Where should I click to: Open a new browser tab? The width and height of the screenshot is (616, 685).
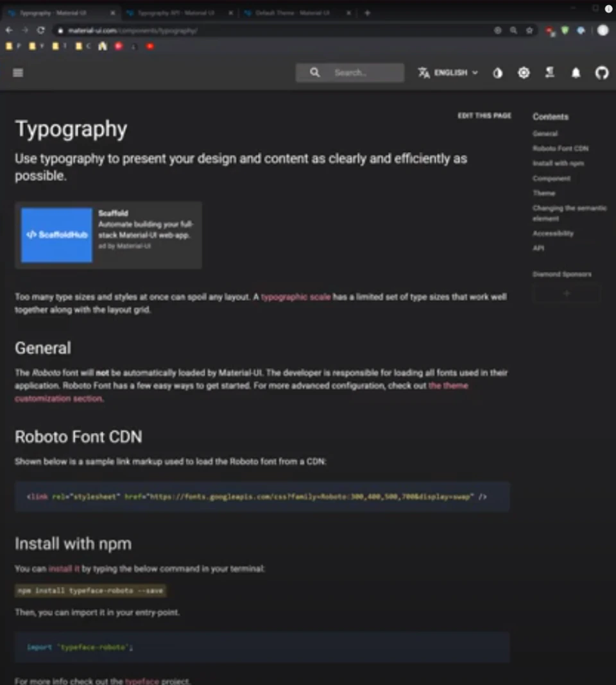tap(367, 13)
